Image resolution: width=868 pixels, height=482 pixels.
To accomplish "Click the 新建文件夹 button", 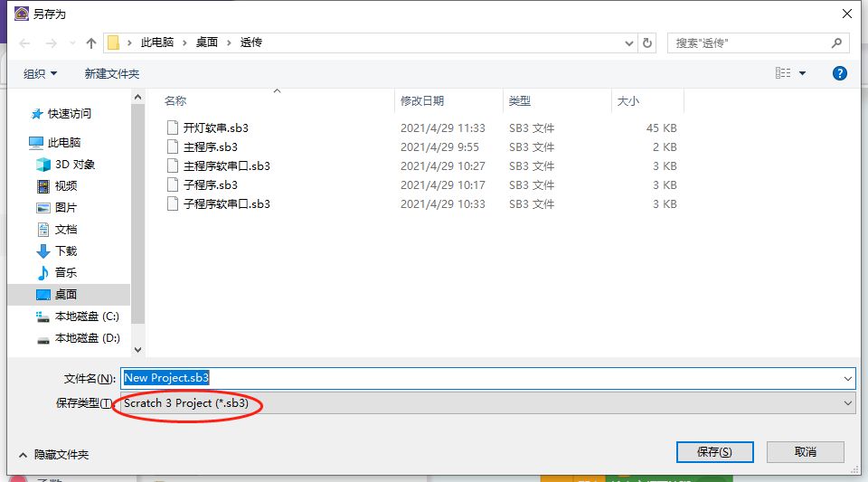I will point(112,74).
